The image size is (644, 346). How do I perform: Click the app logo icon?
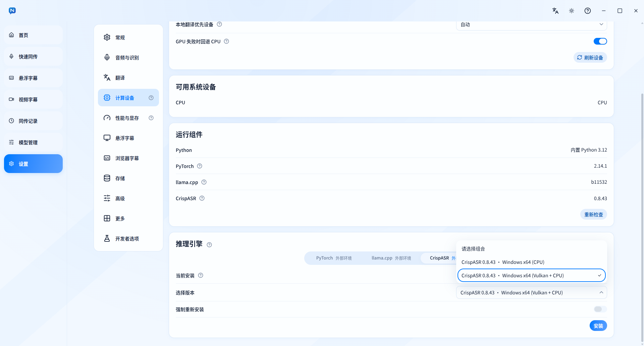[x=12, y=11]
